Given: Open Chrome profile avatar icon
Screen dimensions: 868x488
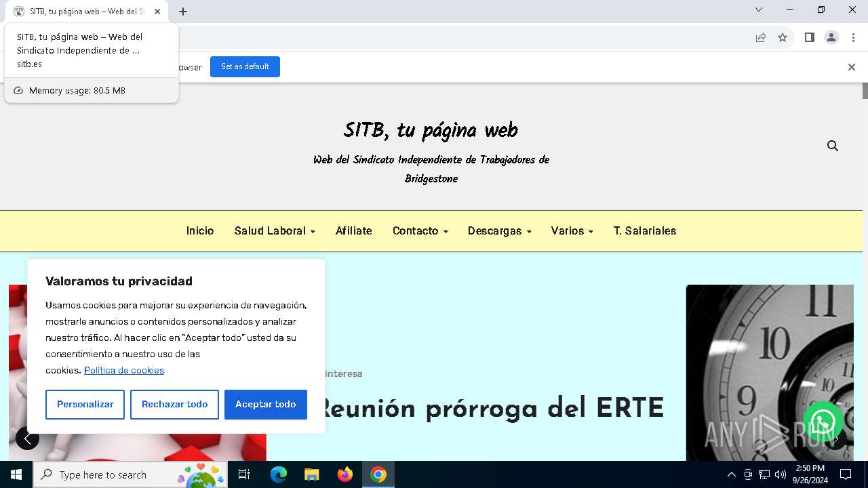Looking at the screenshot, I should point(831,37).
